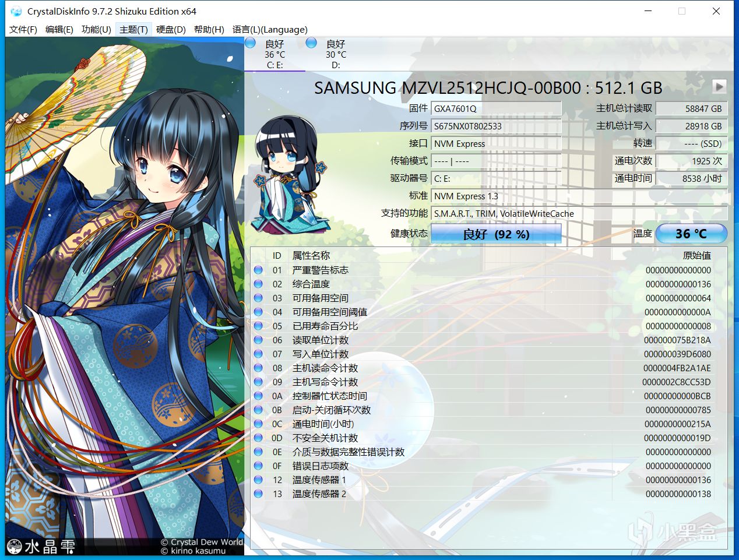The height and width of the screenshot is (560, 739).
Task: Click the 原始值 column header
Action: (697, 255)
